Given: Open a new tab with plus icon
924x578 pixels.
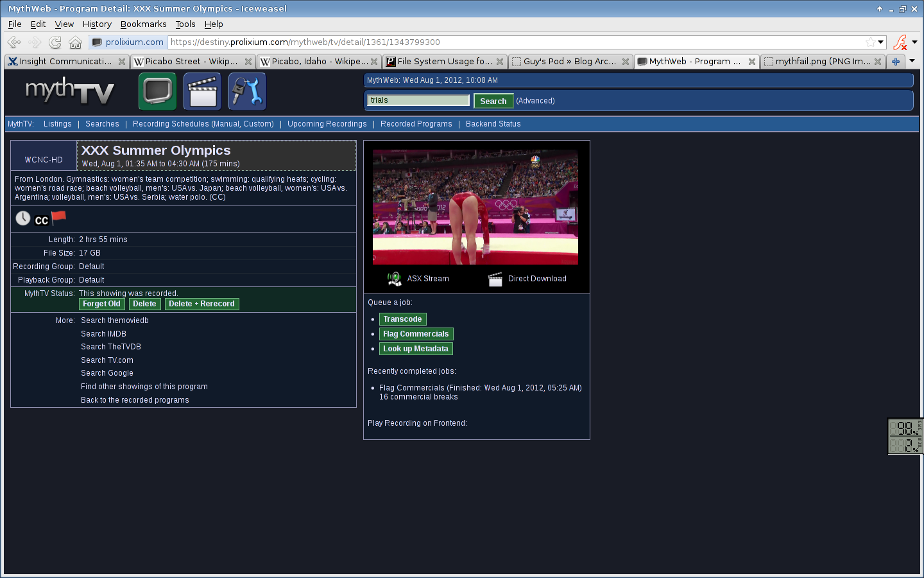Looking at the screenshot, I should tap(896, 62).
